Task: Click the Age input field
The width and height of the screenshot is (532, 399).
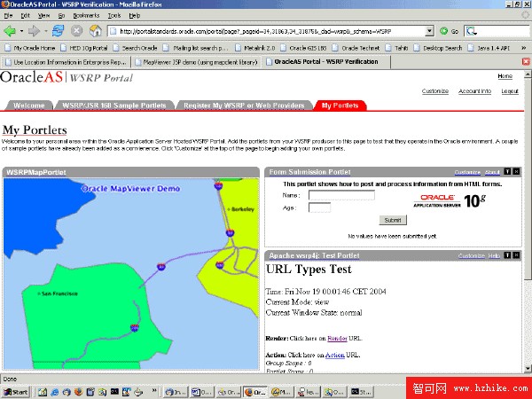Action: click(x=319, y=207)
